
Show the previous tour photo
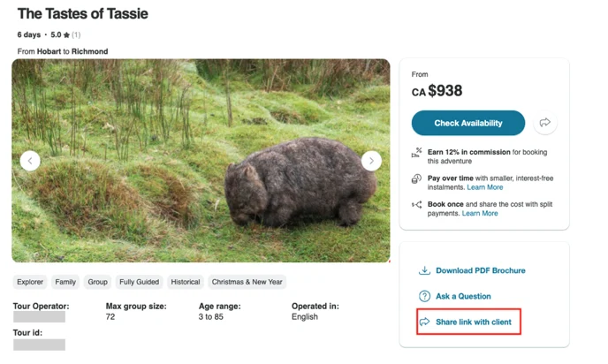point(30,161)
